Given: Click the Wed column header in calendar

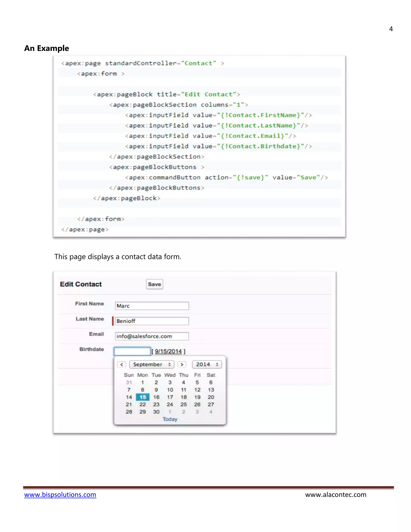Looking at the screenshot, I should click(170, 375).
